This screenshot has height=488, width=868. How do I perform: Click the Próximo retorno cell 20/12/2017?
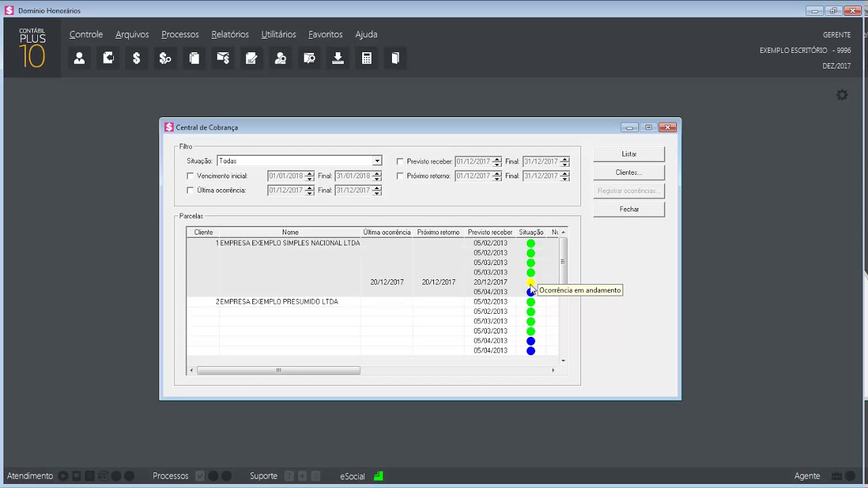point(439,282)
